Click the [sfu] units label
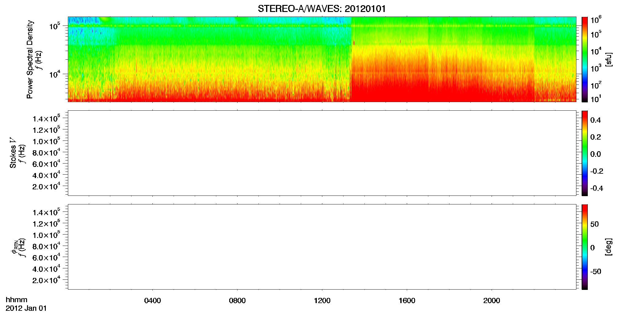 point(609,59)
